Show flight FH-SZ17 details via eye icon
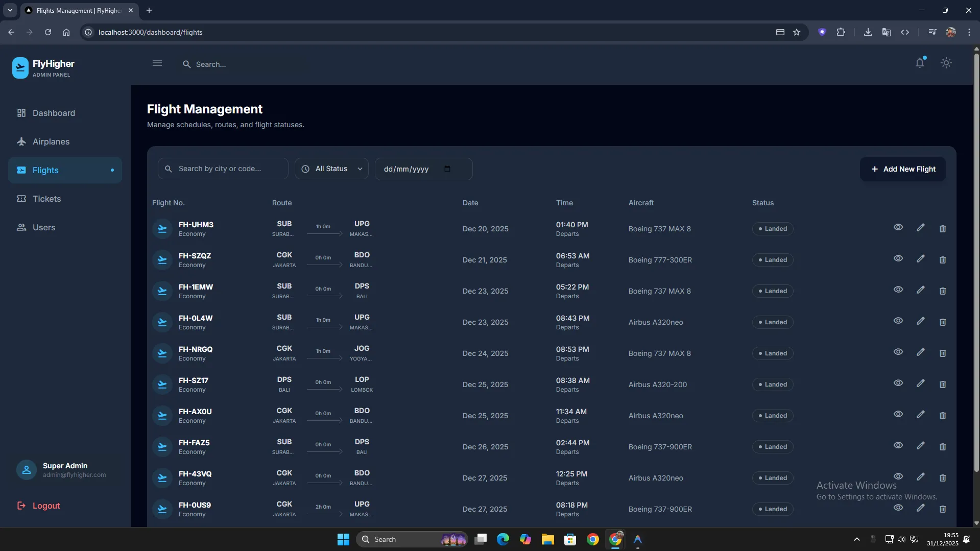980x551 pixels. pos(898,383)
